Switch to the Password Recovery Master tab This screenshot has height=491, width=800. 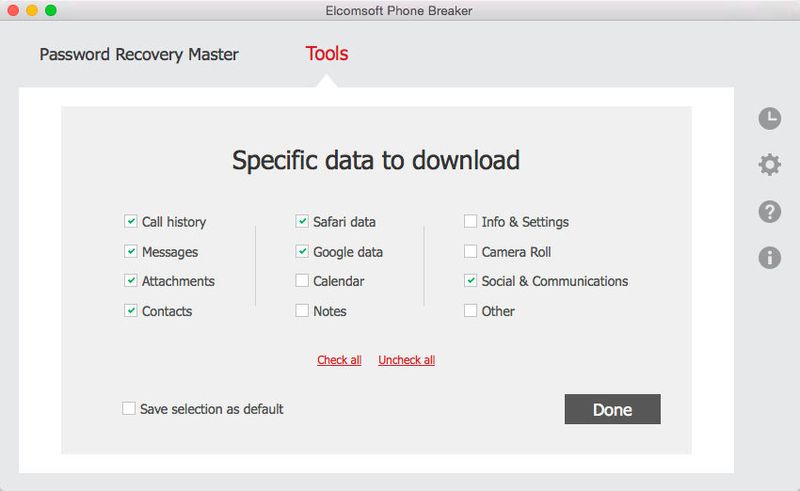point(139,55)
